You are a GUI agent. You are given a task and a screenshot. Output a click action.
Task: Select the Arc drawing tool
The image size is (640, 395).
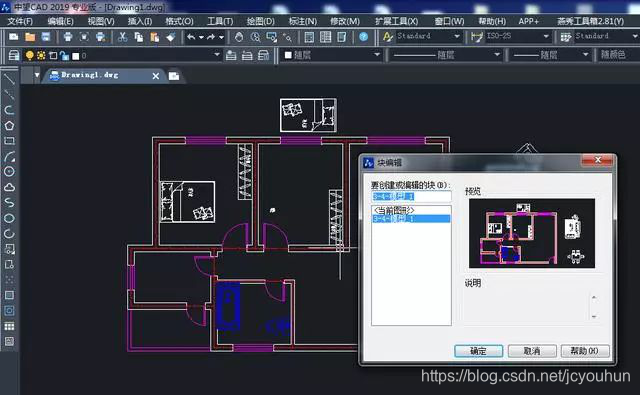coord(9,157)
